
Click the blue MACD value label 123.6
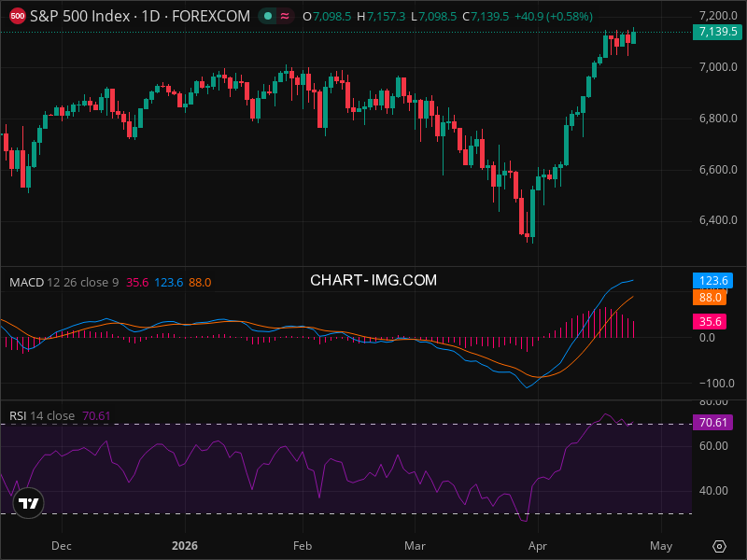[x=712, y=281]
